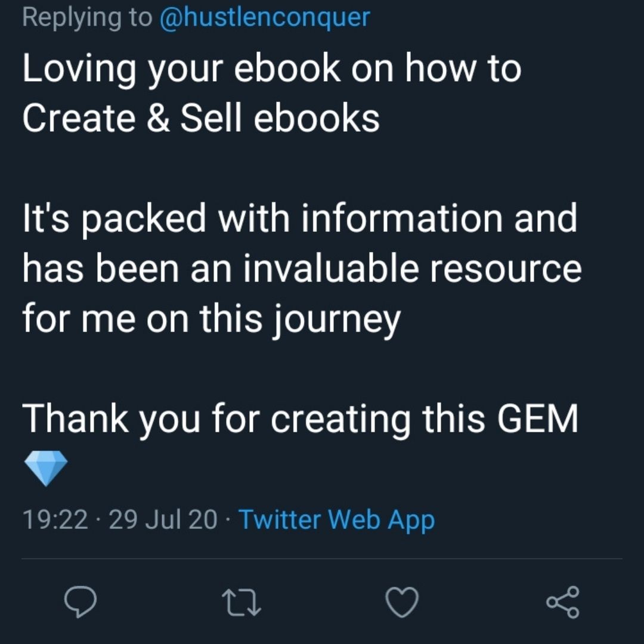Open the @hustlenconquer profile link
Image resolution: width=644 pixels, height=644 pixels.
[x=265, y=17]
